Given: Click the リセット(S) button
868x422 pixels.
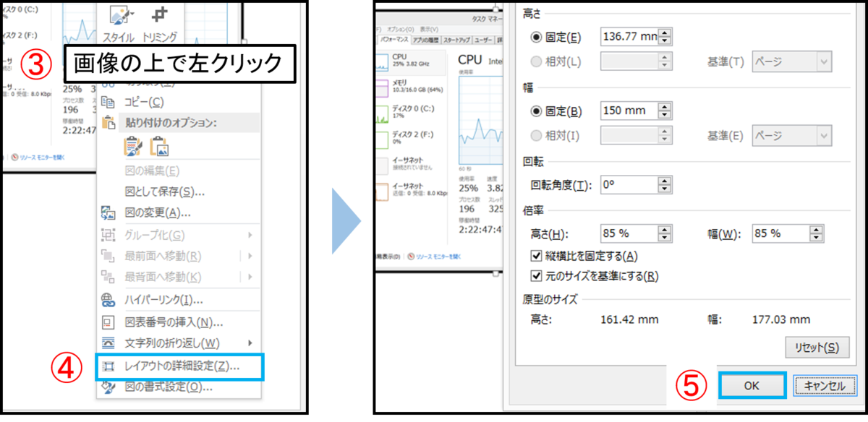Looking at the screenshot, I should [x=816, y=348].
